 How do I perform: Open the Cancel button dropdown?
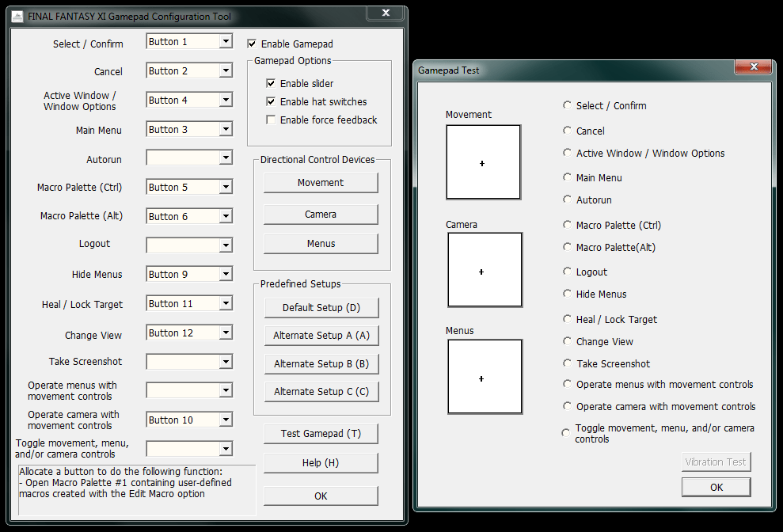point(226,71)
